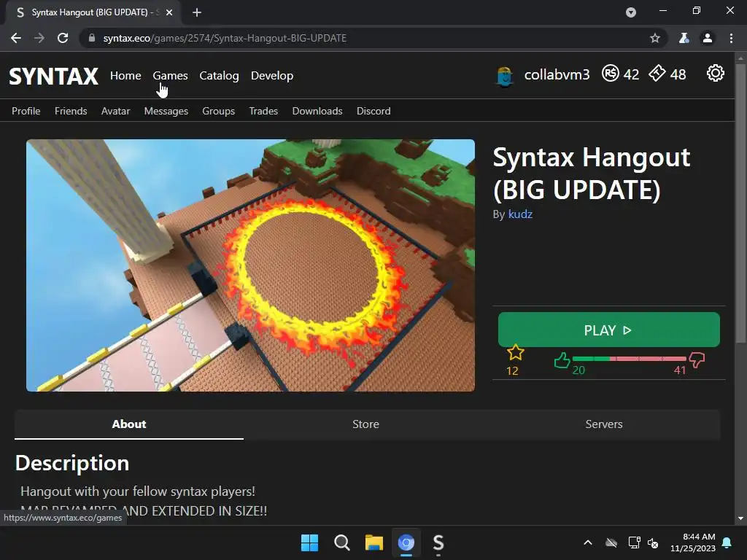The width and height of the screenshot is (747, 560).
Task: Click the page vertical scrollbar
Action: [x=740, y=203]
